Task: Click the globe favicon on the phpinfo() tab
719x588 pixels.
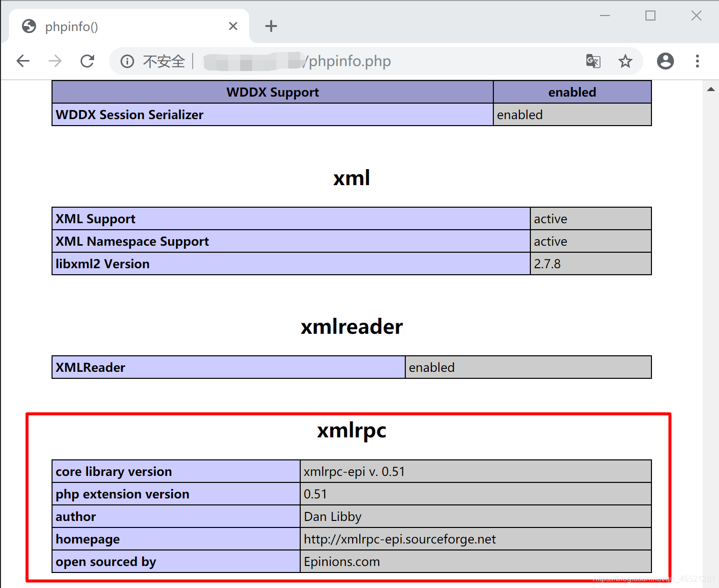Action: pos(29,26)
